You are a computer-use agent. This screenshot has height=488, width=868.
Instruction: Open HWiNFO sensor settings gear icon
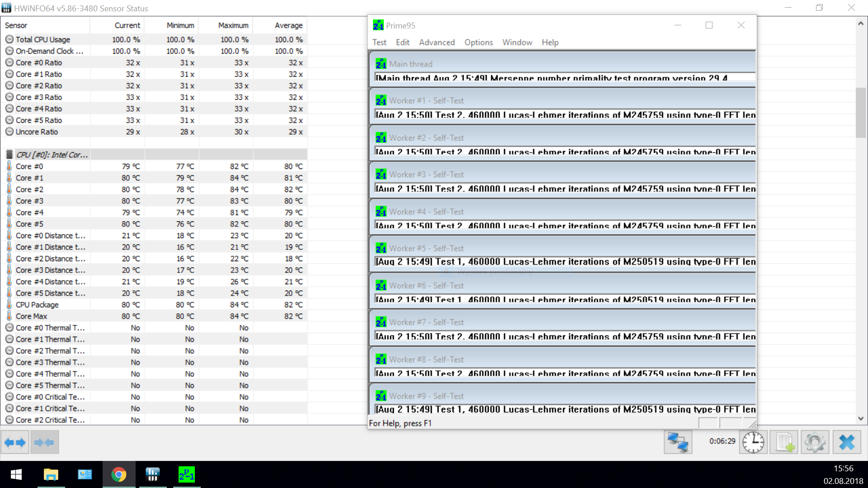click(x=815, y=442)
